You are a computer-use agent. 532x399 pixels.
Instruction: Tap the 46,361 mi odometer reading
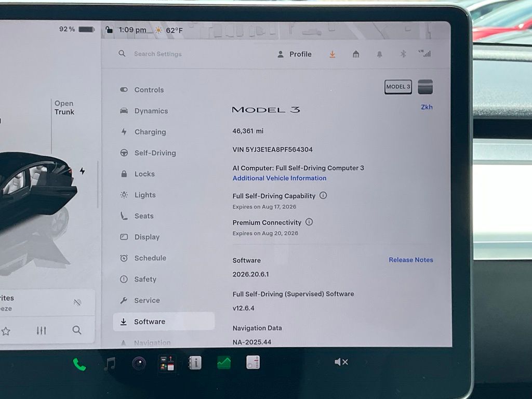coord(248,131)
